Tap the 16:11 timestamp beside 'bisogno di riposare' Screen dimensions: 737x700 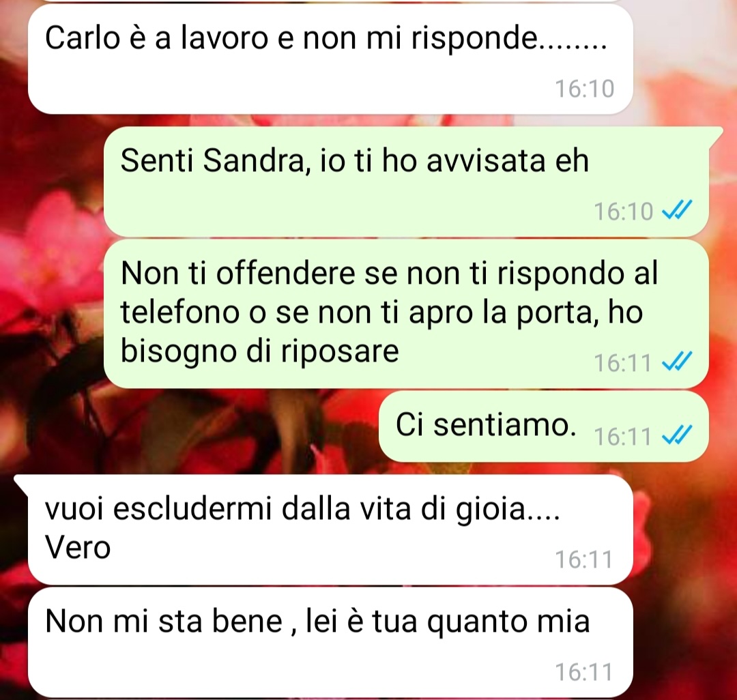623,362
